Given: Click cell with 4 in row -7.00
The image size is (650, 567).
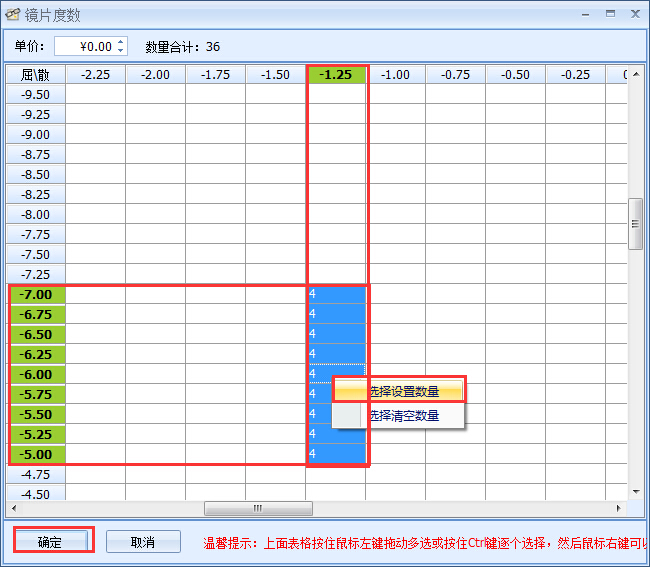Looking at the screenshot, I should click(337, 294).
